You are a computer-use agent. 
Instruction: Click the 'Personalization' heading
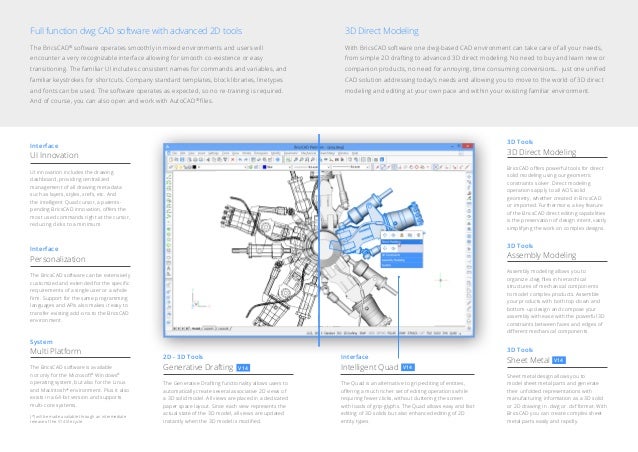point(57,259)
